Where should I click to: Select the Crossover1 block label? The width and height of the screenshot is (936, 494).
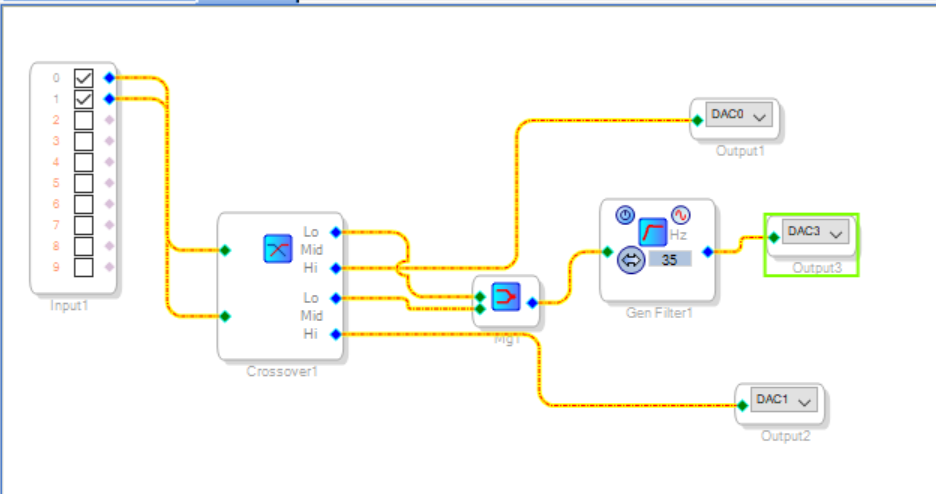click(x=282, y=372)
